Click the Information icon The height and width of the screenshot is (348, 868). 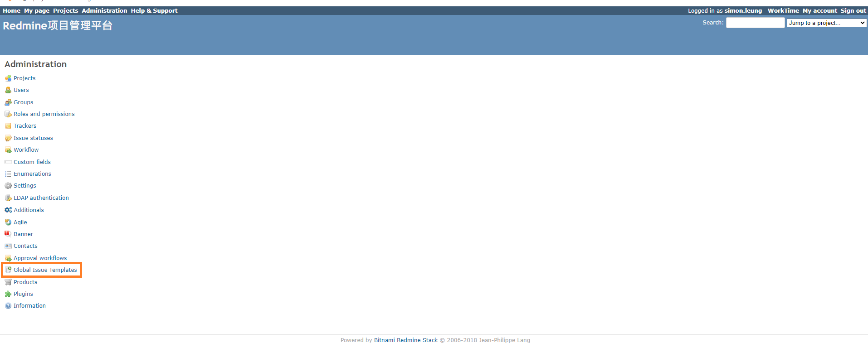click(8, 306)
